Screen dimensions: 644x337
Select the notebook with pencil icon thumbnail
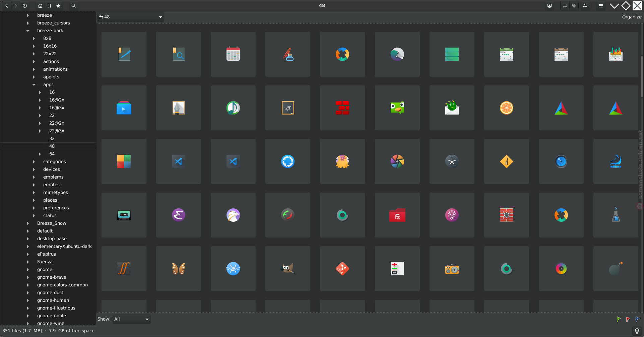(x=124, y=54)
